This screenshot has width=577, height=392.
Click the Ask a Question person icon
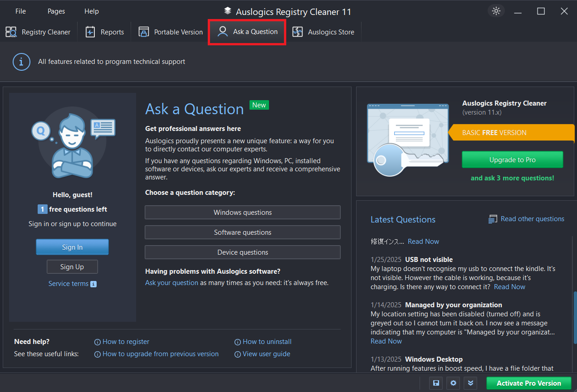click(223, 32)
